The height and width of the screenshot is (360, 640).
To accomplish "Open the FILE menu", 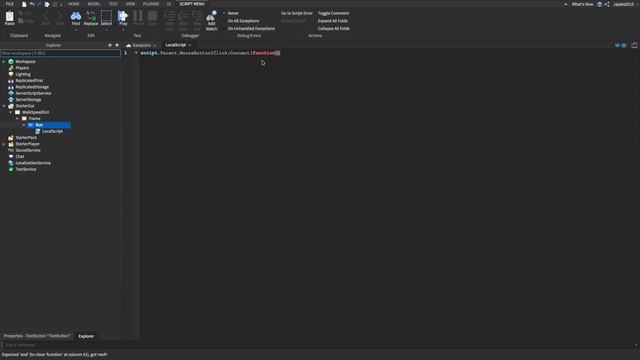I will click(9, 4).
